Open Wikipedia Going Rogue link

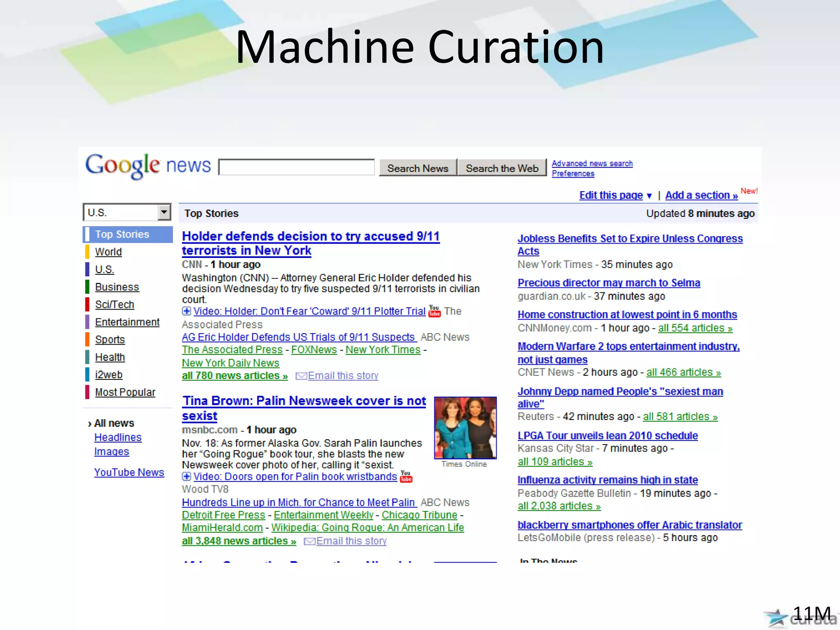point(367,528)
